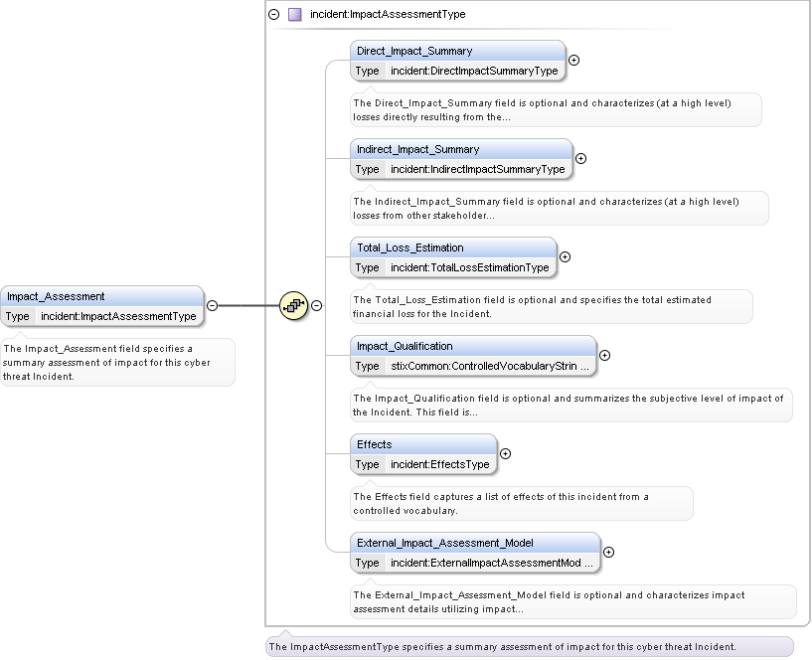Screen dimensions: 812x660
Task: Open the incident:DirectImpactSummaryType type link
Action: 474,71
